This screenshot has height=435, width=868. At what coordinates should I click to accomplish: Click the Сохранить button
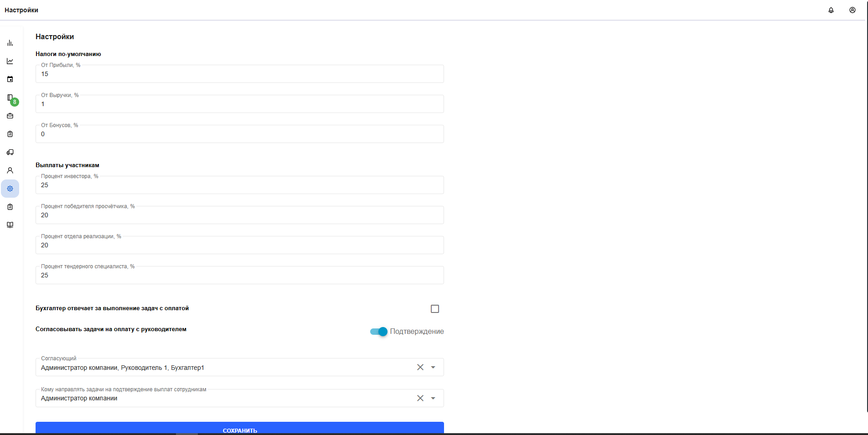point(240,428)
